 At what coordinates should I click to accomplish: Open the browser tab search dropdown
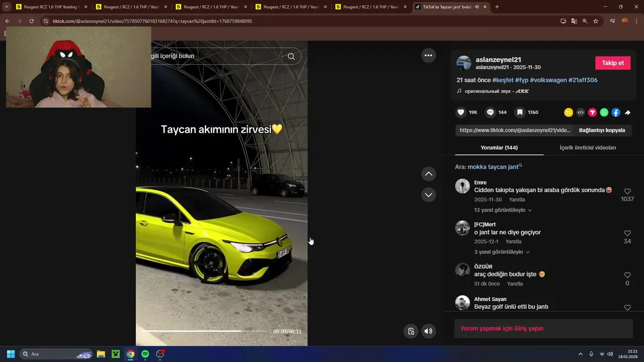coord(7,7)
